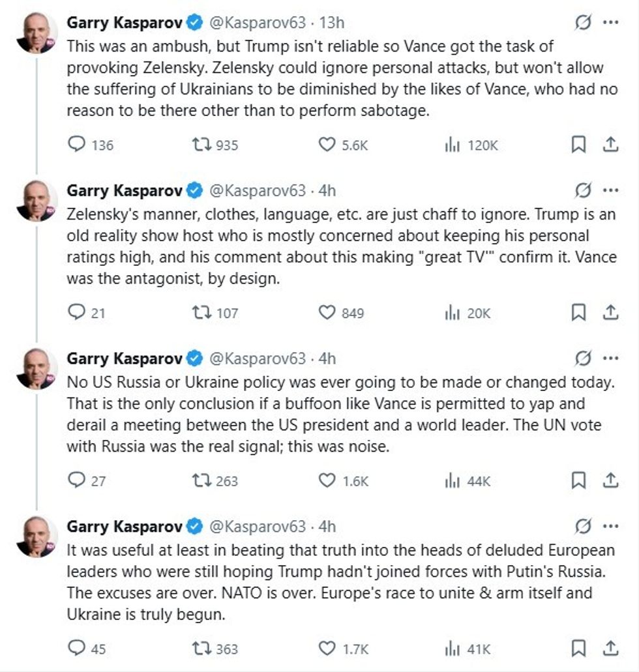Share the first tweet with 120K views
The height and width of the screenshot is (672, 639).
click(610, 145)
